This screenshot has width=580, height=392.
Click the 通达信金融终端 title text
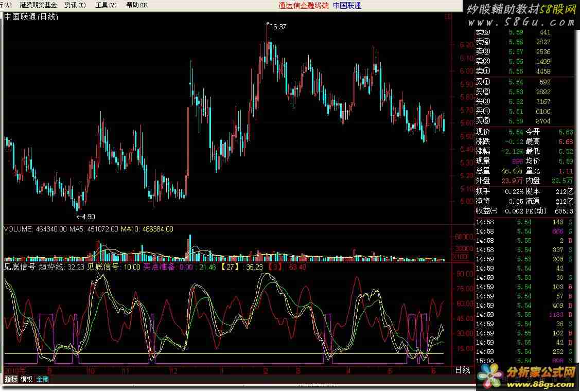click(303, 6)
